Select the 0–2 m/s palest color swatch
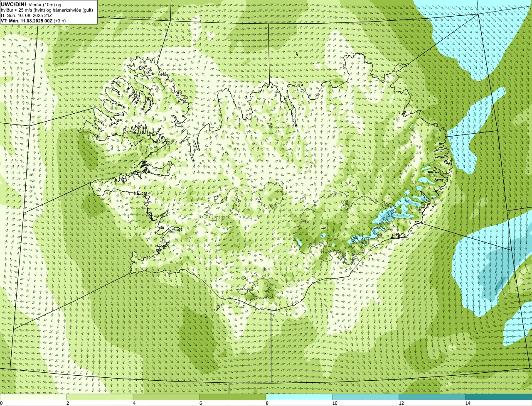 click(x=33, y=397)
